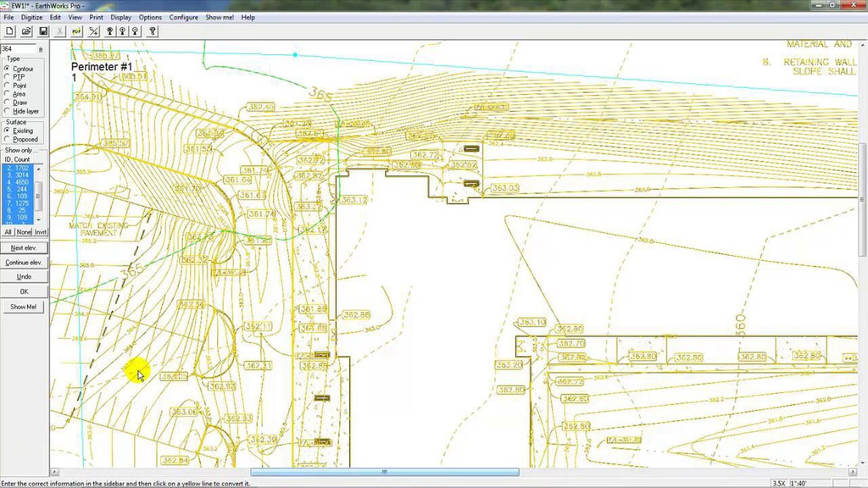
Task: Open the Digitize menu
Action: (x=31, y=17)
